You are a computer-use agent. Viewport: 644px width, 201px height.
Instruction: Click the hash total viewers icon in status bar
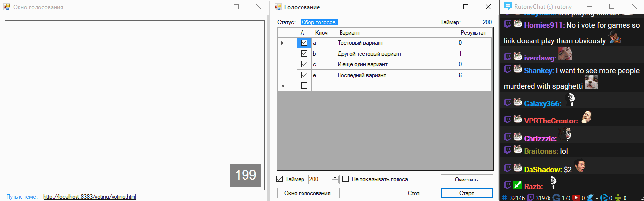[x=504, y=197]
